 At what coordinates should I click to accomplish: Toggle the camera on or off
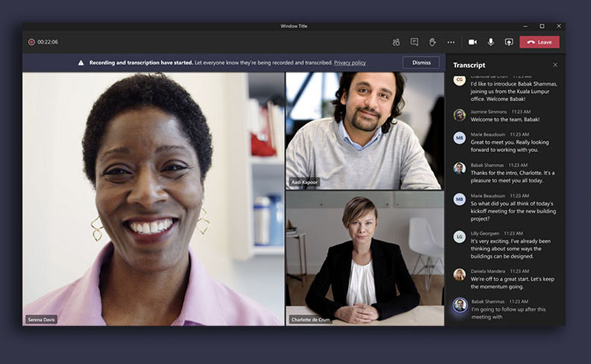coord(473,42)
